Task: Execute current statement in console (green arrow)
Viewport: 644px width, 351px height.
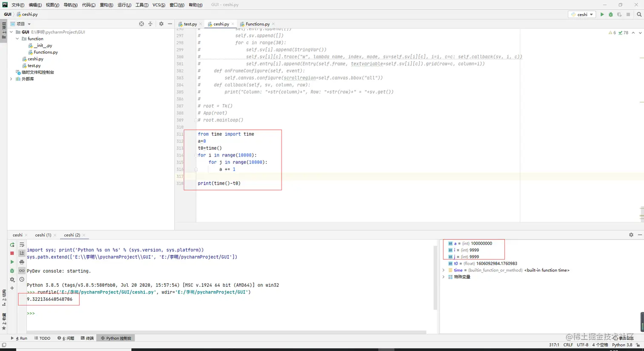Action: click(x=12, y=262)
